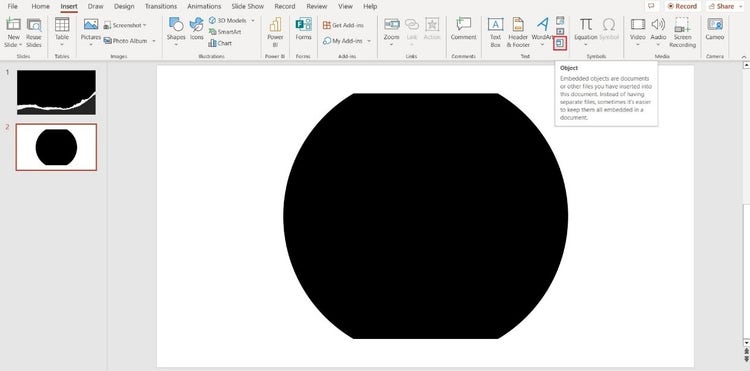
Task: Insert Audio
Action: (x=658, y=28)
